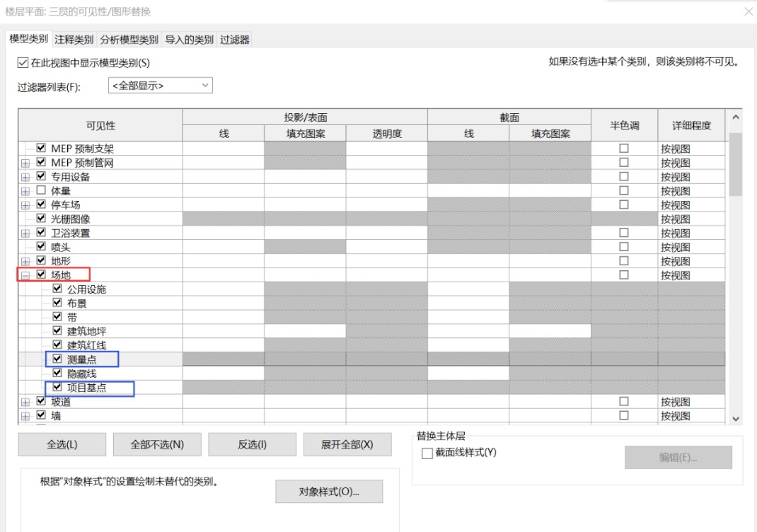Uncheck MEP 预制管网 visibility checkbox
Image resolution: width=757 pixels, height=532 pixels.
[x=42, y=162]
